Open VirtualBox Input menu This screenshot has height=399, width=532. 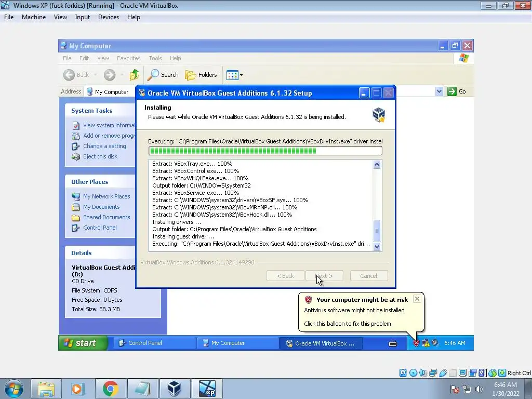(83, 17)
